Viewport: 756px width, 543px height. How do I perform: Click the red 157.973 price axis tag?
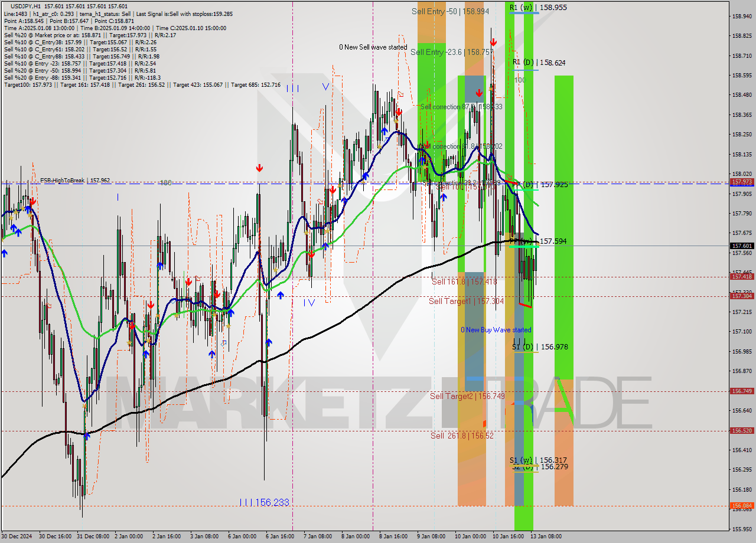click(742, 182)
